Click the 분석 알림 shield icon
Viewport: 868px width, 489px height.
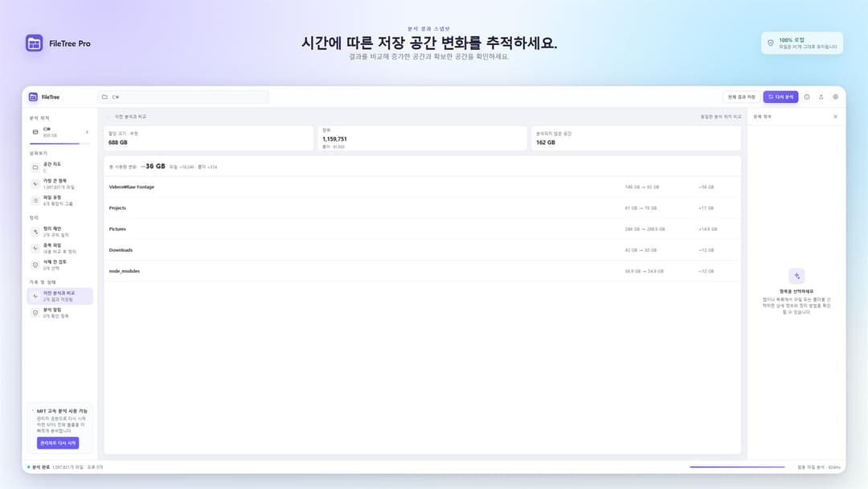[x=35, y=313]
